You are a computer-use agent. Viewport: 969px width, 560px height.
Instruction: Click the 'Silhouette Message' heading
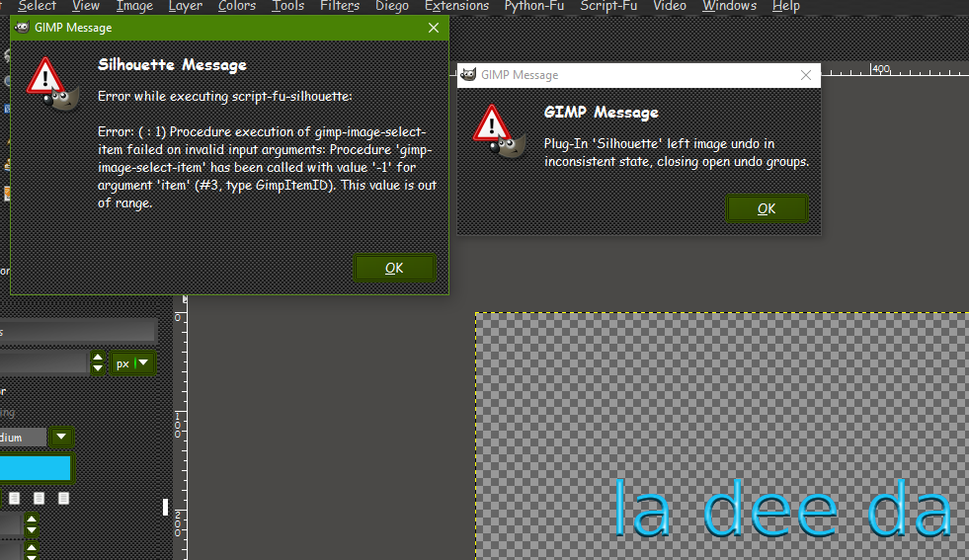[x=173, y=65]
